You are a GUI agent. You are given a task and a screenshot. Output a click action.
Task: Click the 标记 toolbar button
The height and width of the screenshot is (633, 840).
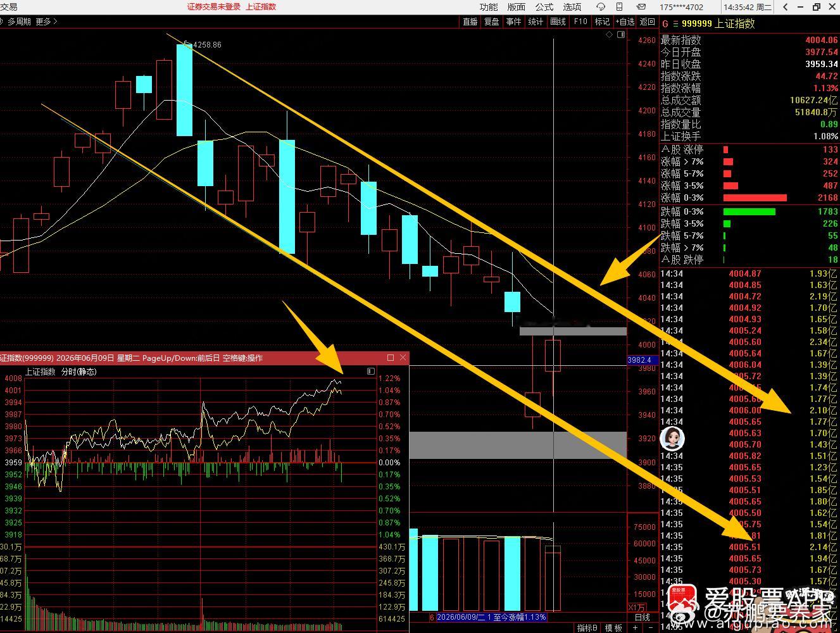pyautogui.click(x=602, y=22)
